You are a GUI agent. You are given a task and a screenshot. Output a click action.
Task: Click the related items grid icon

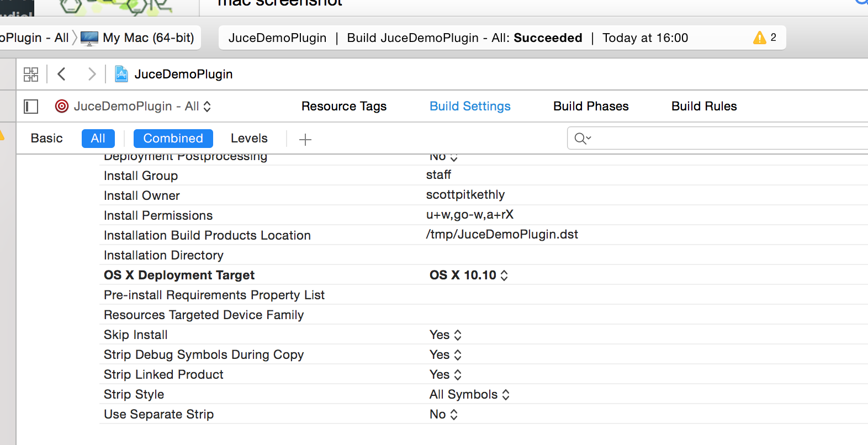(31, 74)
